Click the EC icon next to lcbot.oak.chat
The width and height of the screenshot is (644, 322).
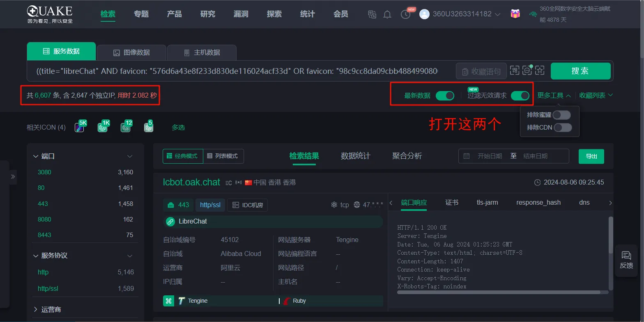click(229, 183)
